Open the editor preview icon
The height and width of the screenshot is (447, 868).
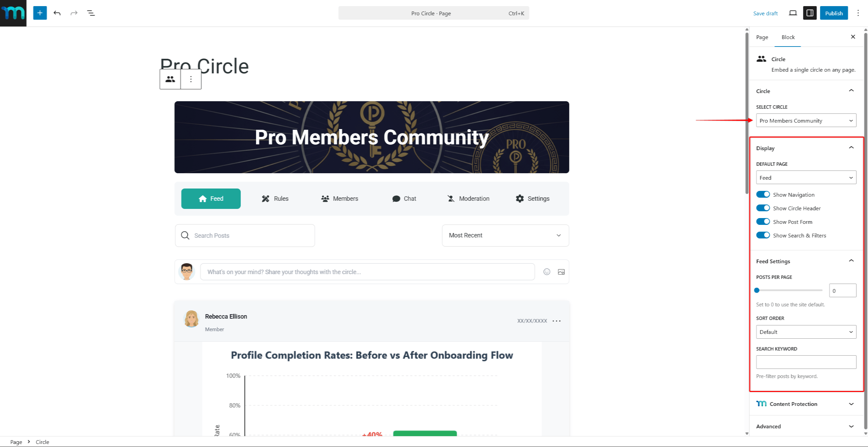[x=793, y=13]
